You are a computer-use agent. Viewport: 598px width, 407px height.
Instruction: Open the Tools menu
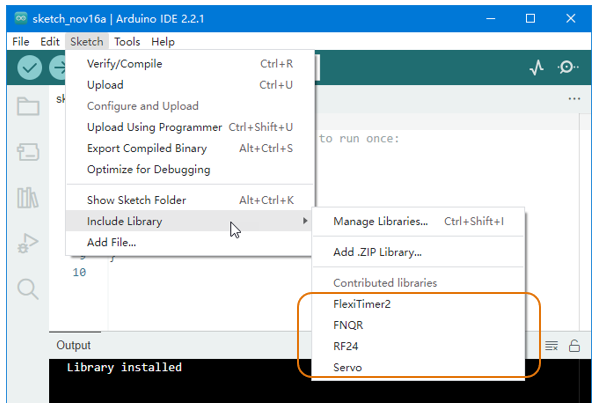[127, 42]
